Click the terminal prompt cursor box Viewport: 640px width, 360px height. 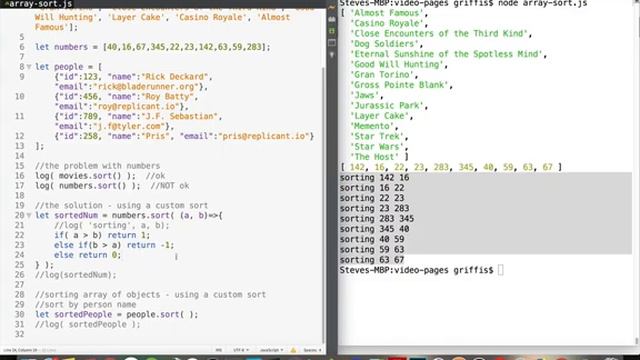click(x=500, y=270)
